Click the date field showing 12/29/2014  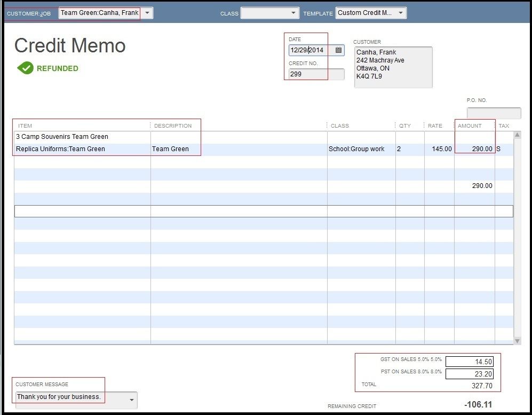tap(311, 50)
